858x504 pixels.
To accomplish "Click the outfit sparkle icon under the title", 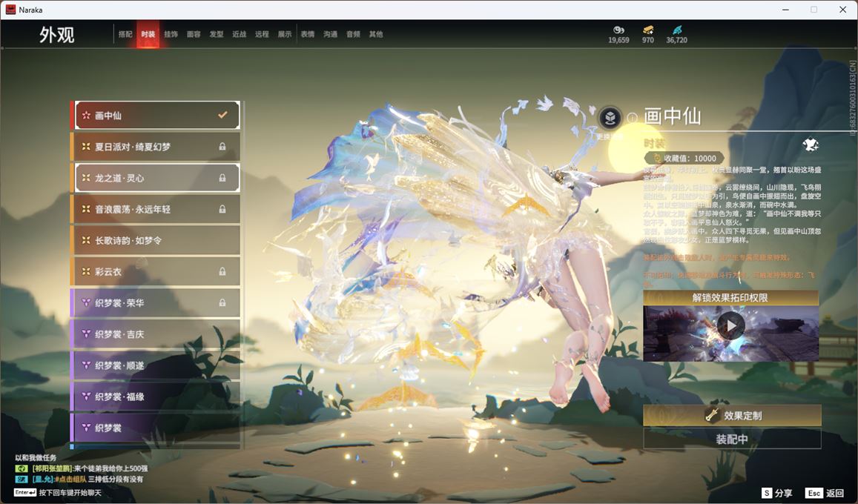I will 810,145.
